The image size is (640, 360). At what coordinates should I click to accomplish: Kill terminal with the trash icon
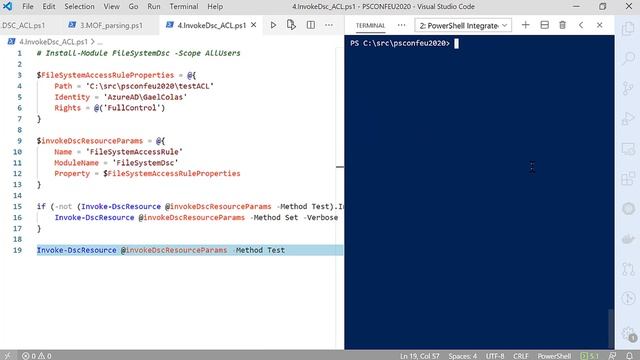point(562,25)
